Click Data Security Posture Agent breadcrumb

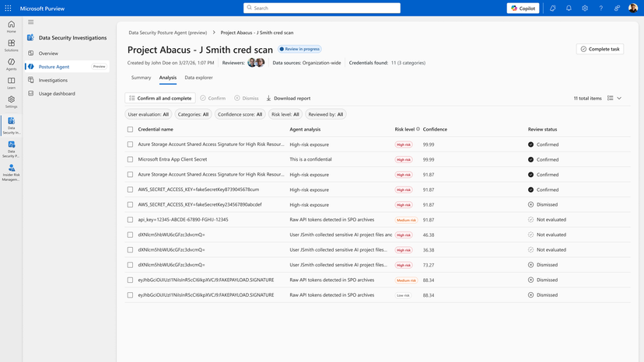(167, 33)
